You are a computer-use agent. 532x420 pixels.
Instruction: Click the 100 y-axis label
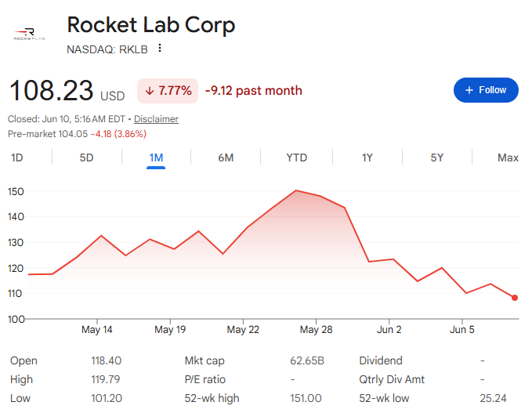(16, 319)
